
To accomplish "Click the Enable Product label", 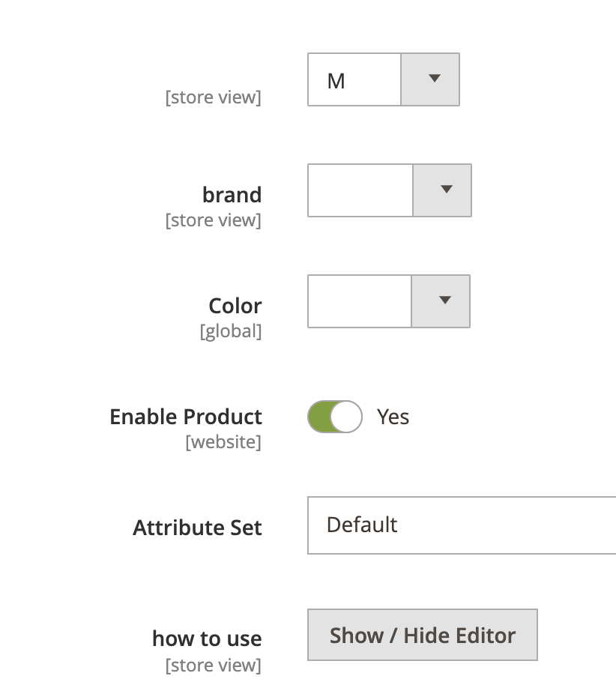I will pyautogui.click(x=186, y=417).
